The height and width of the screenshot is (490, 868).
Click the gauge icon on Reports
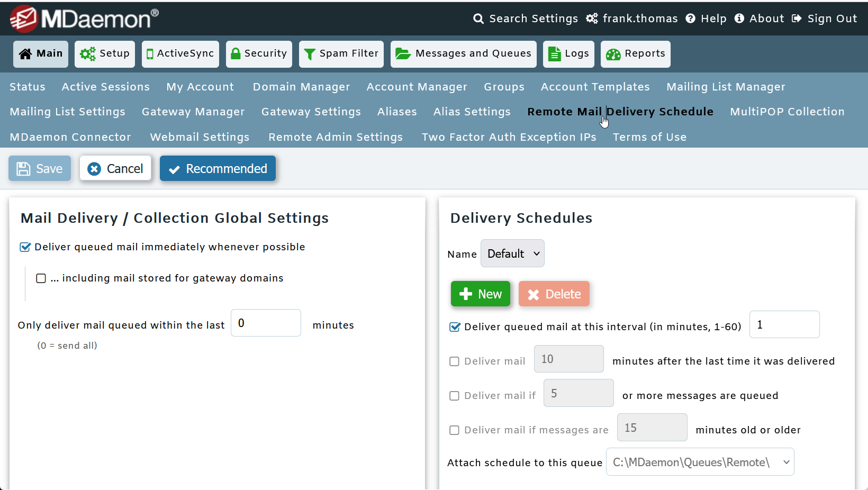pos(613,54)
